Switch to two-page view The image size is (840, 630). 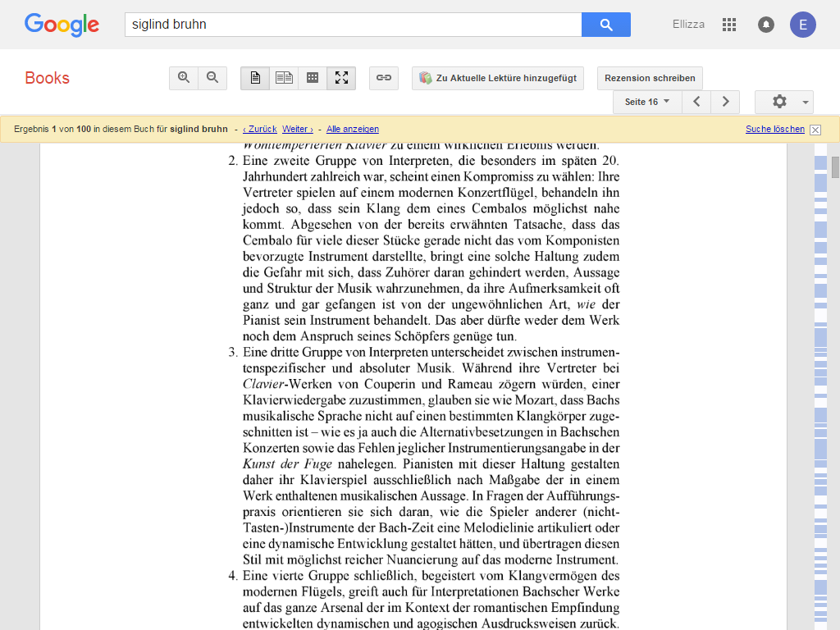pyautogui.click(x=284, y=78)
